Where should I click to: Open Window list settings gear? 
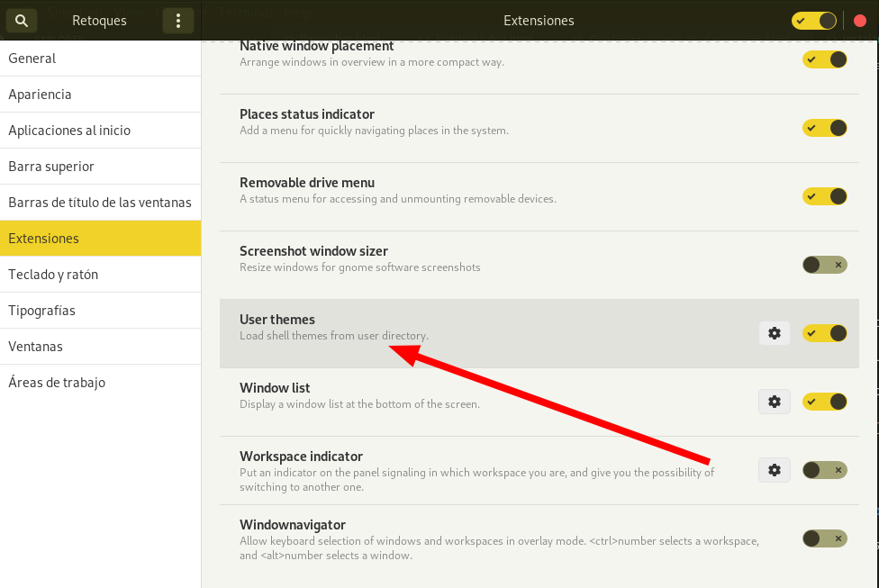click(774, 402)
